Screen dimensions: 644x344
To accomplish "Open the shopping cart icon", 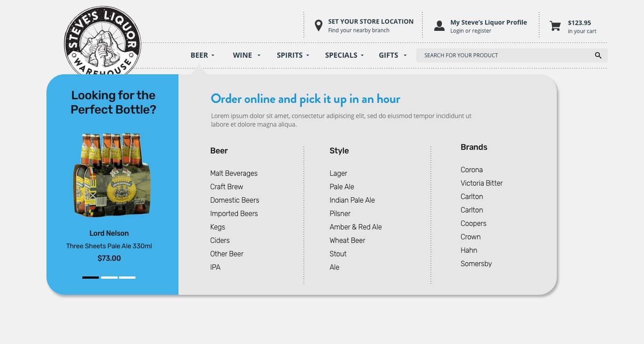I will (555, 26).
